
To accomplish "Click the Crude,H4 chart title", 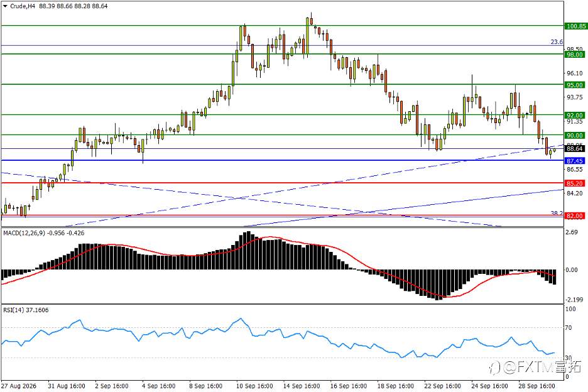I will click(x=23, y=6).
